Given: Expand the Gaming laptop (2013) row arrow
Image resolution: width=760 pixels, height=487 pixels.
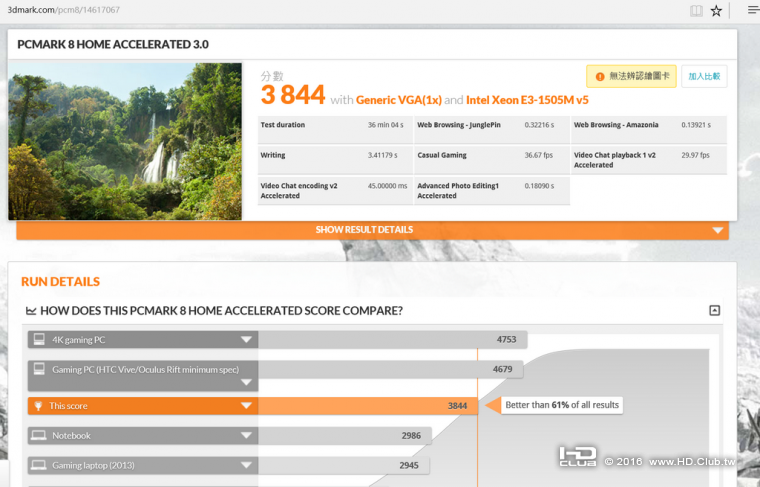Looking at the screenshot, I should tap(245, 465).
